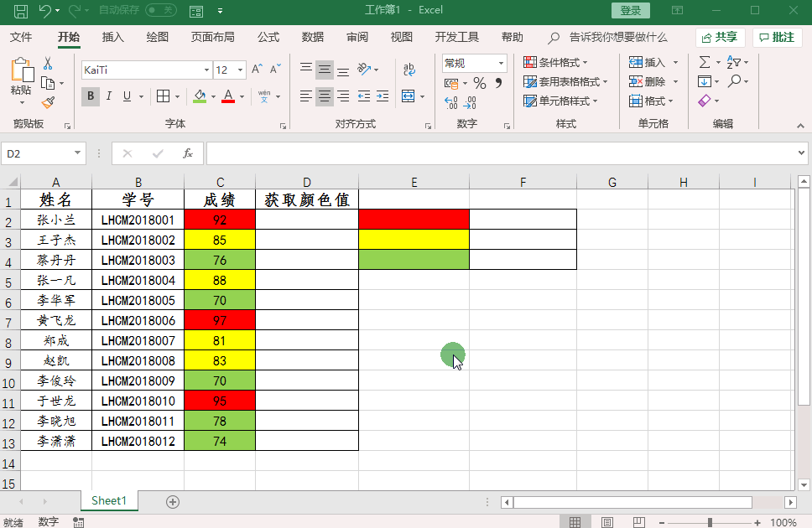Toggle bottom align
Screen dimensions: 812x528
tap(343, 70)
